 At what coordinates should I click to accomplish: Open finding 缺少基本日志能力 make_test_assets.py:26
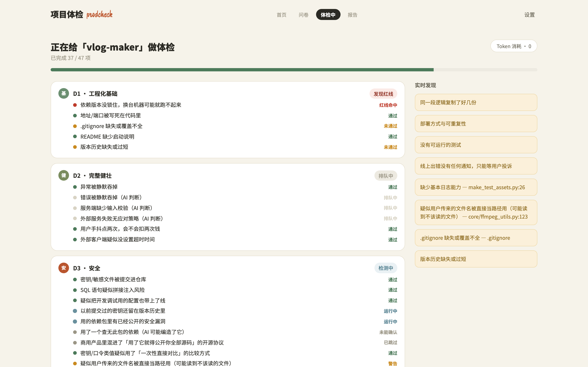[476, 187]
